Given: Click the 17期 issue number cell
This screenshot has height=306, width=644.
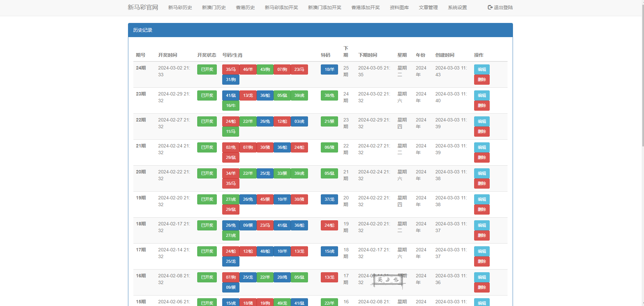Looking at the screenshot, I should click(x=141, y=250).
